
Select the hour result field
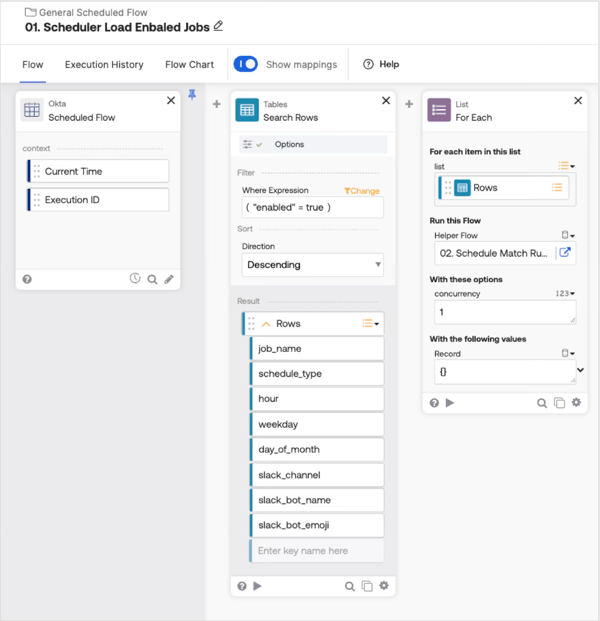click(317, 399)
